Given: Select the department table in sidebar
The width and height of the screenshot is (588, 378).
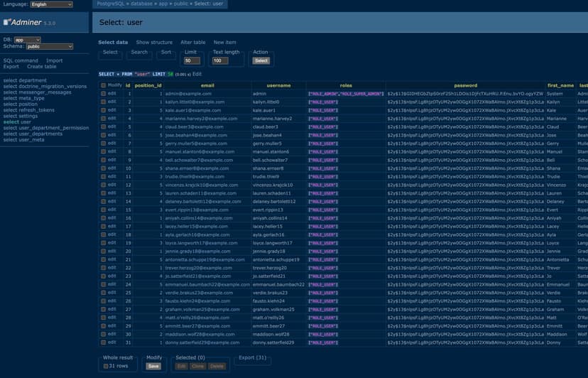Looking at the screenshot, I should pyautogui.click(x=33, y=80).
